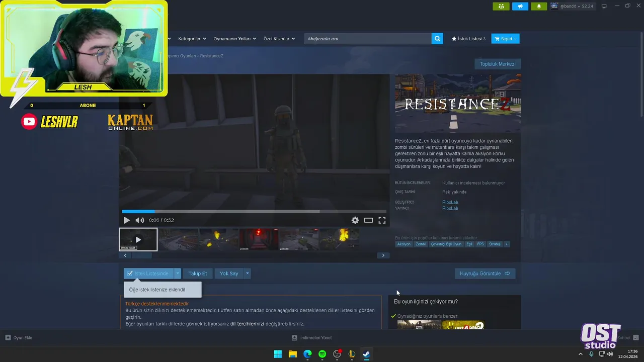
Task: Open Spotify from the taskbar
Action: [322, 354]
